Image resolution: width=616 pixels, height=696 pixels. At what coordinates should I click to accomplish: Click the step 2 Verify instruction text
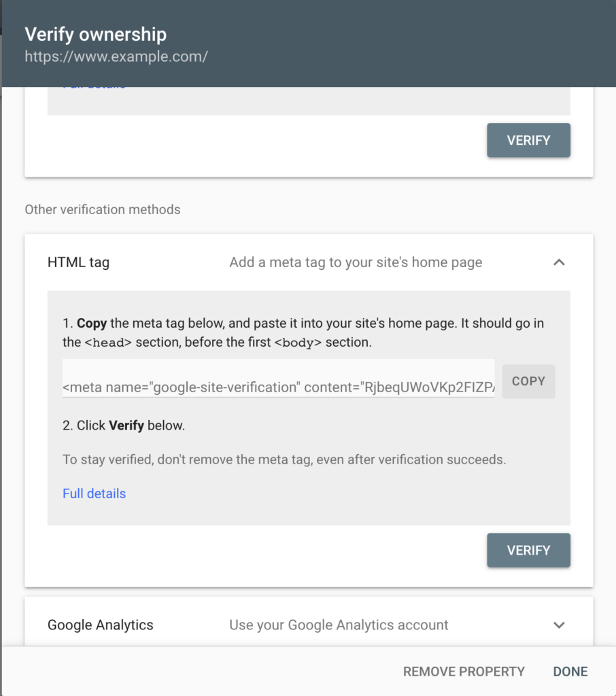(123, 424)
